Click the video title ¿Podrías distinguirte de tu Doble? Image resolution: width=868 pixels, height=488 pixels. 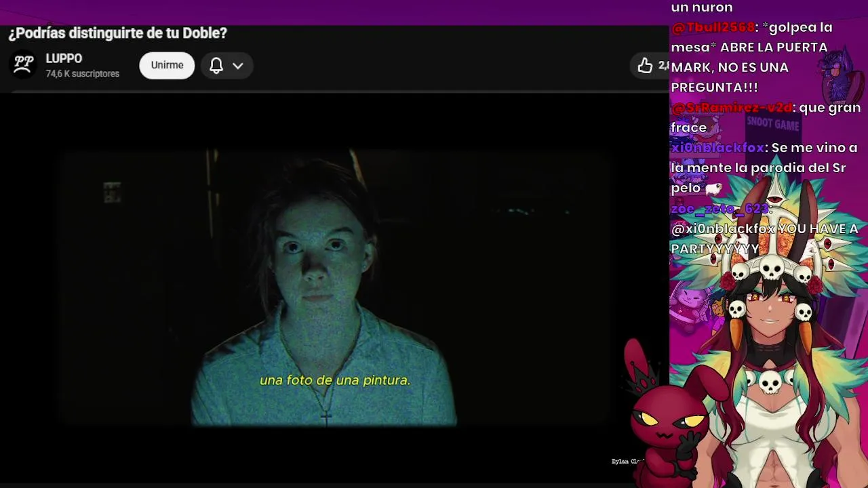coord(118,33)
